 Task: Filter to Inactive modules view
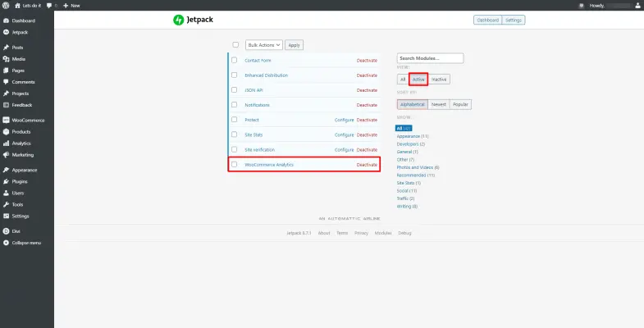tap(439, 80)
